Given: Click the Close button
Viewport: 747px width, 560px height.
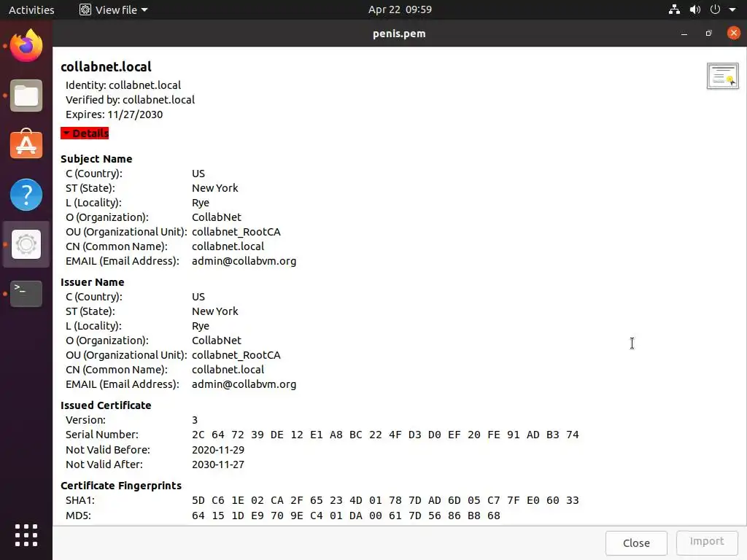Looking at the screenshot, I should click(x=636, y=542).
